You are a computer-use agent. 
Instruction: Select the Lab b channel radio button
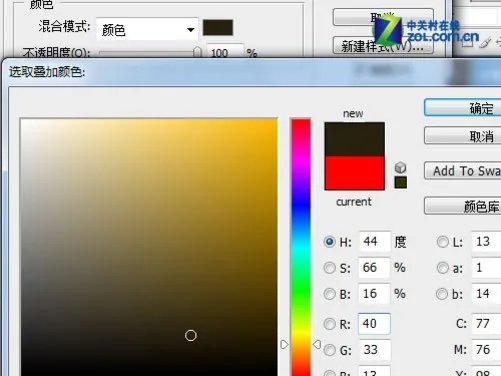(x=442, y=294)
